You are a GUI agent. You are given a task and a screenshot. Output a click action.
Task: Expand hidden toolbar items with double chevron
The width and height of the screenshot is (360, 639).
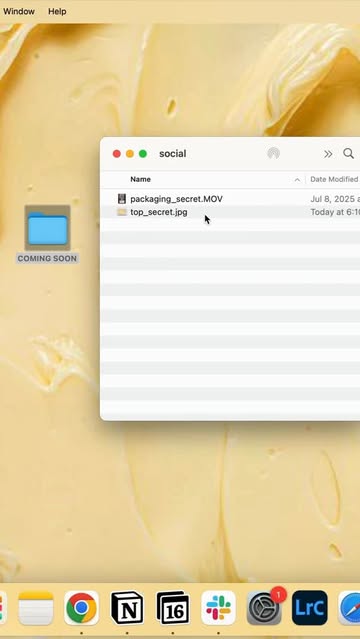click(x=328, y=154)
